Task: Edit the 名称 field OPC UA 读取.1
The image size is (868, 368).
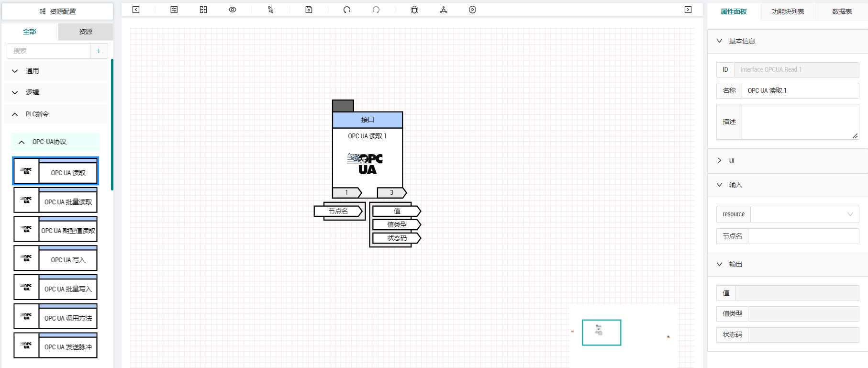Action: tap(800, 90)
